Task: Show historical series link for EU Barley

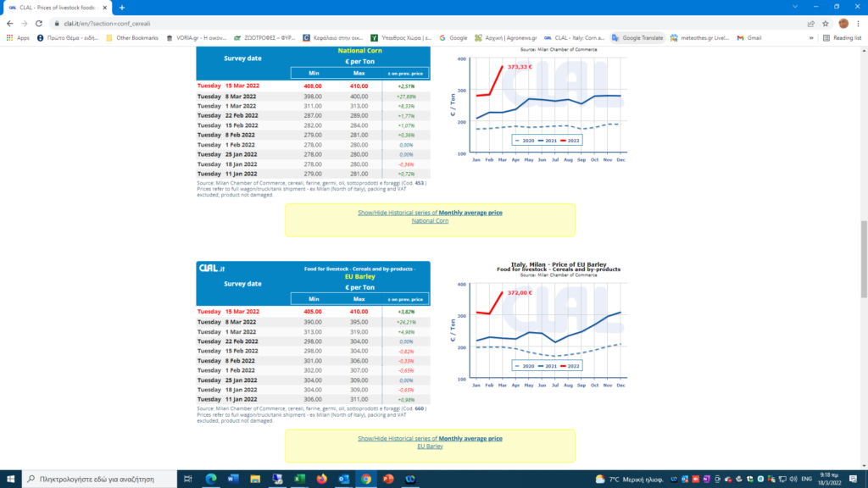Action: point(430,442)
